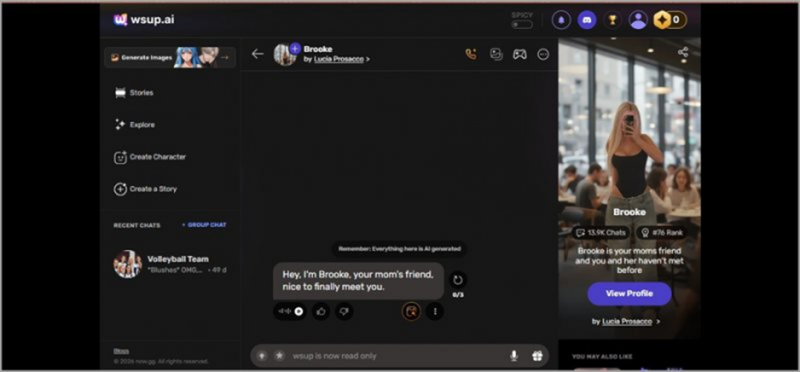Dislike the message with thumbs down
Image resolution: width=800 pixels, height=372 pixels.
tap(344, 311)
